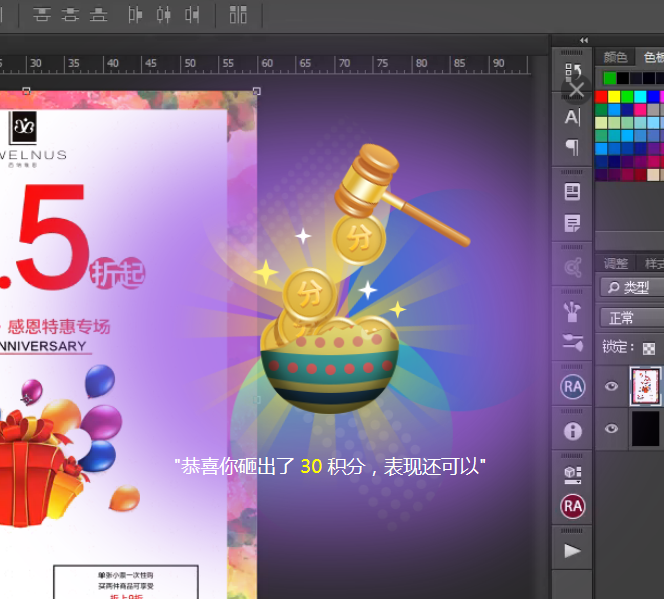Switch to the 颜色 tab
Screen dimensions: 664x599
(616, 58)
